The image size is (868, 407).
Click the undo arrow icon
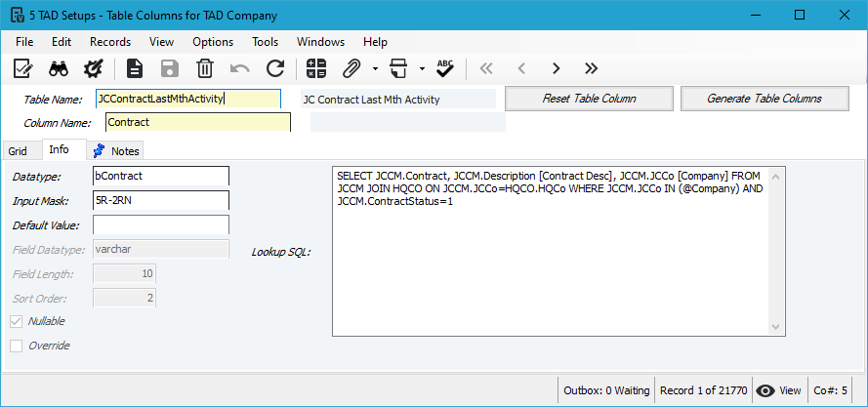coord(239,68)
